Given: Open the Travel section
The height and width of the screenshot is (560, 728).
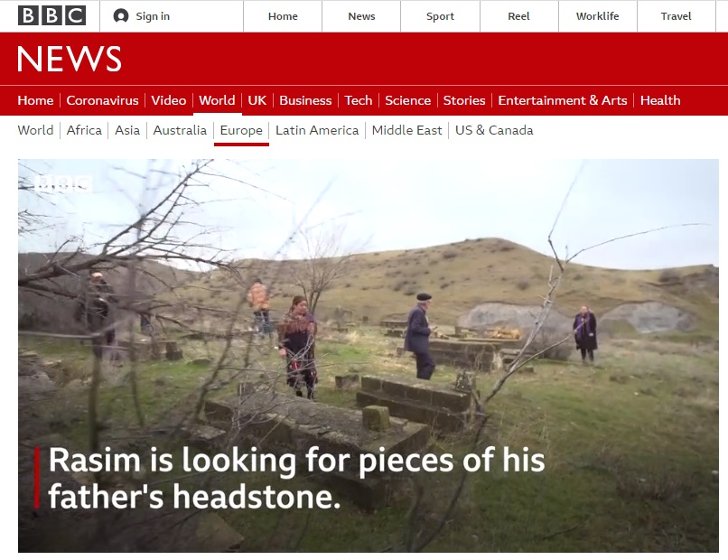Looking at the screenshot, I should pyautogui.click(x=676, y=16).
